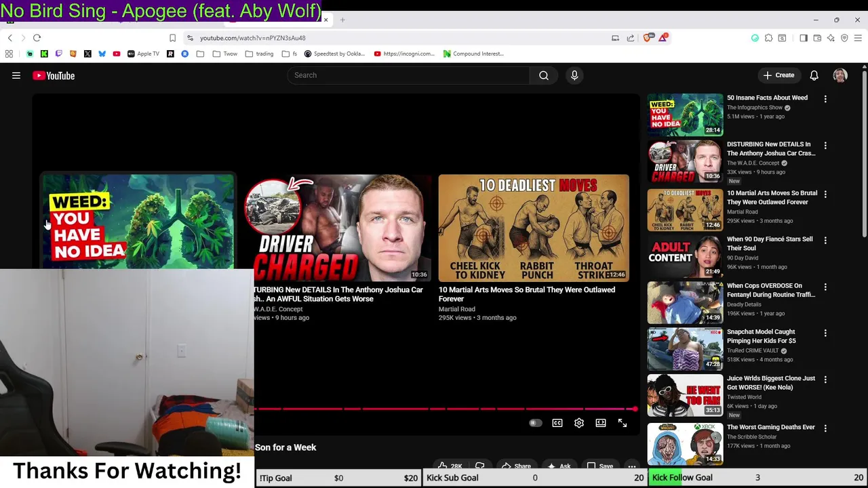868x488 pixels.
Task: Open the Brave VPN shield icon
Action: tap(844, 38)
